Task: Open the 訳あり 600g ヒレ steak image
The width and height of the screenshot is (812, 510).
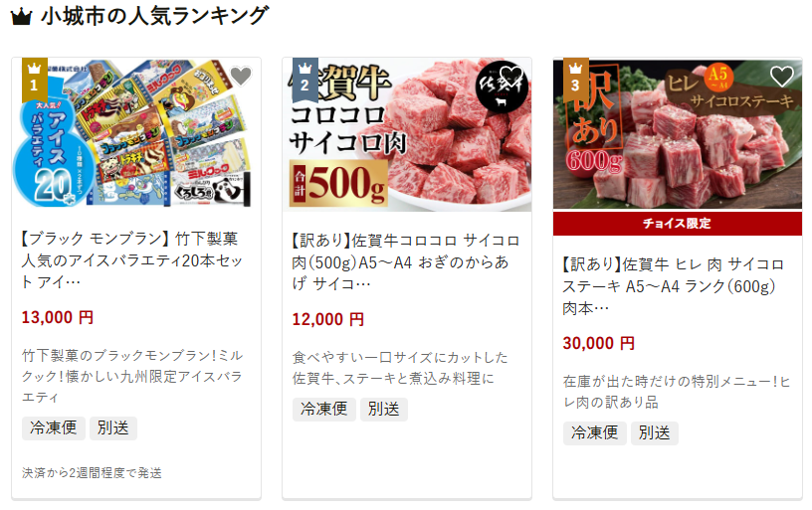Action: 678,133
